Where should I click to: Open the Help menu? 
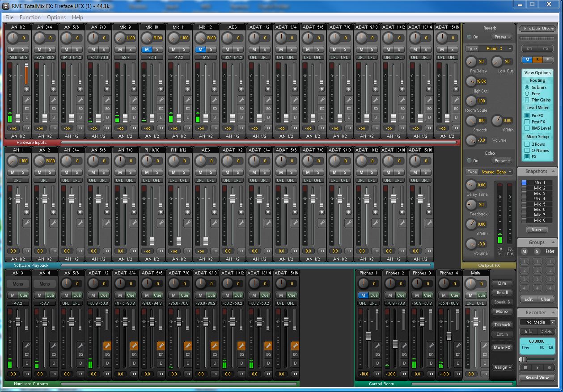(77, 17)
